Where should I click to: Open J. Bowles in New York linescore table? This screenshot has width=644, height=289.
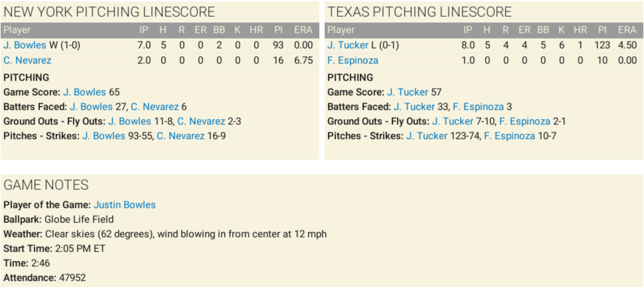25,45
